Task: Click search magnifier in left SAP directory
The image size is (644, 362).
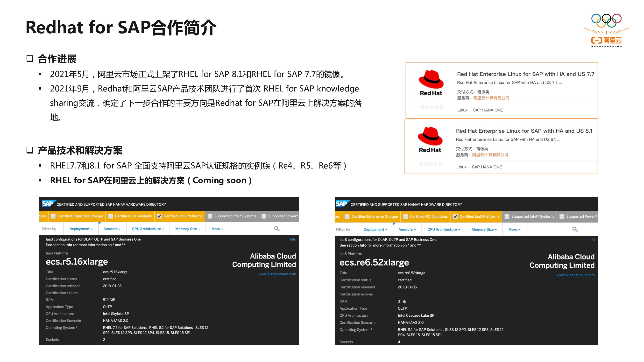Action: 276,229
